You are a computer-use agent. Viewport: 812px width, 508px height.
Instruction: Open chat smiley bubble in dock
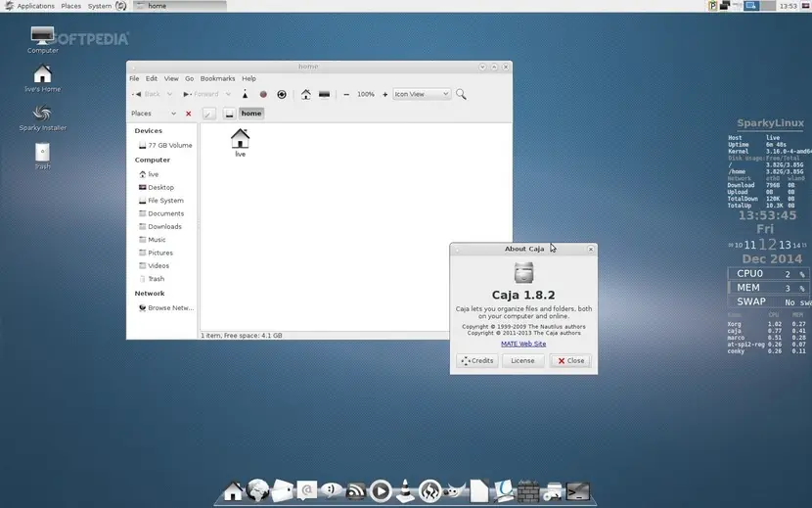331,490
